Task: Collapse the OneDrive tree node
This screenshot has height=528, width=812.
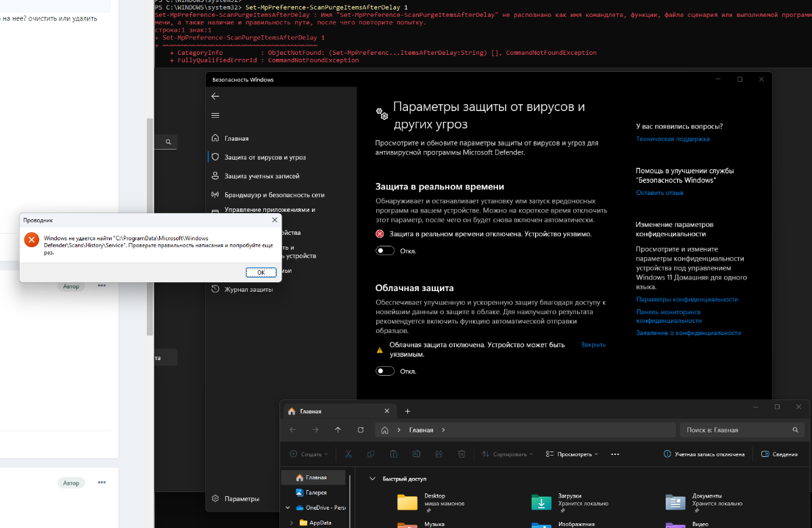Action: click(x=288, y=508)
